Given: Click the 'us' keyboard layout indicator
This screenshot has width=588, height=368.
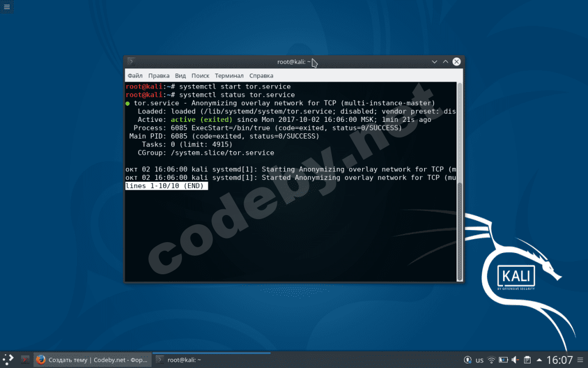Looking at the screenshot, I should tap(479, 360).
